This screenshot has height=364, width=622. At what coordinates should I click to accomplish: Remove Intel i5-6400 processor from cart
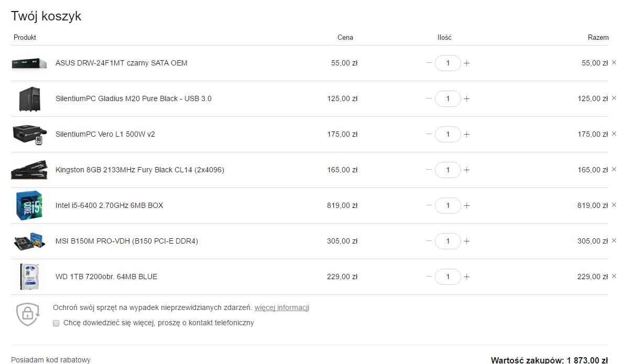(614, 205)
